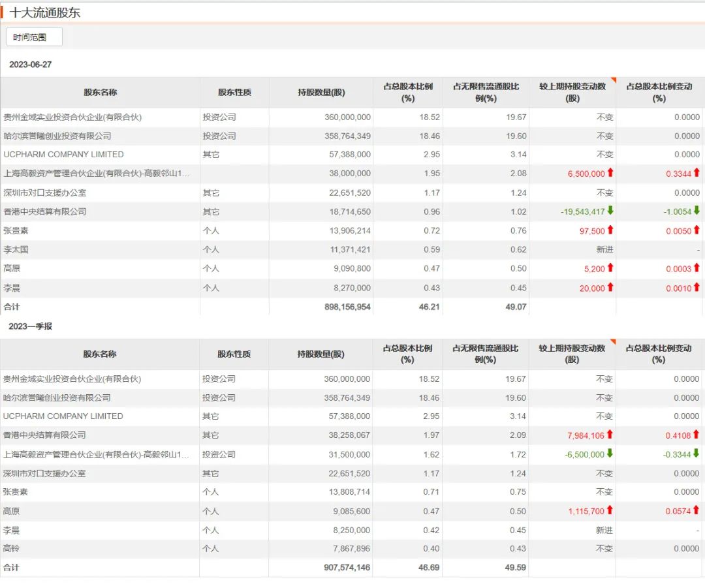This screenshot has width=705, height=588.
Task: Click the 十大流通股东 section title
Action: pos(45,12)
